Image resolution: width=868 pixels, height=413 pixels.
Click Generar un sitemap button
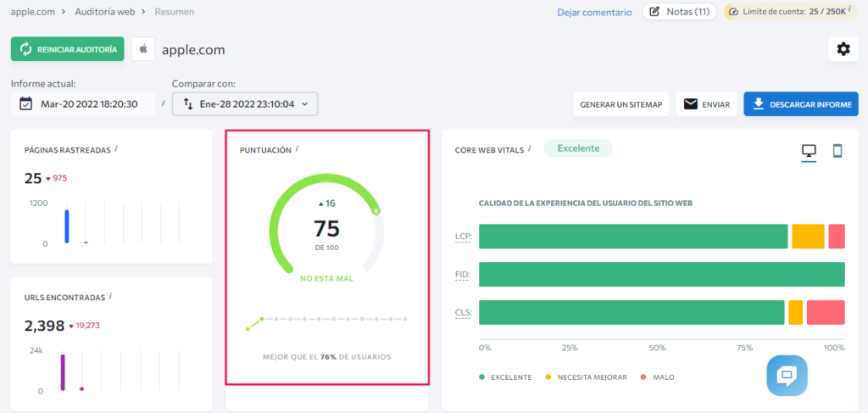pyautogui.click(x=621, y=104)
